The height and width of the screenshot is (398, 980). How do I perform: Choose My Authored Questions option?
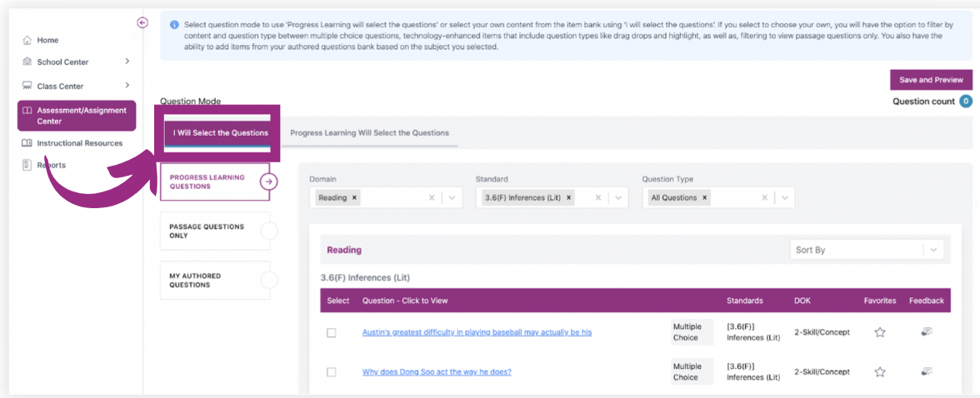coord(215,281)
